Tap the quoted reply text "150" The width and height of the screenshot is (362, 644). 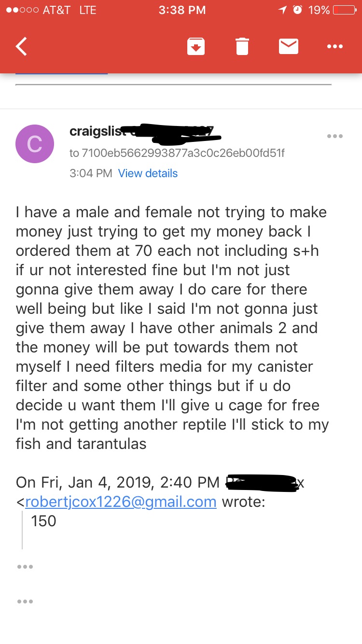(43, 521)
